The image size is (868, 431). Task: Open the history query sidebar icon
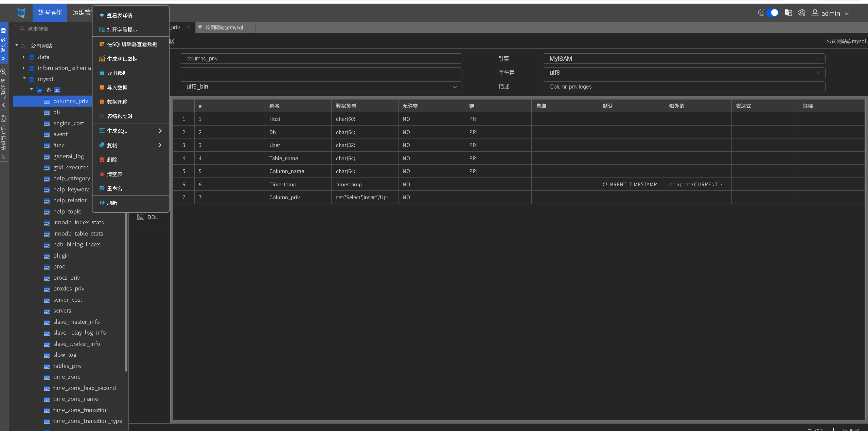click(3, 72)
